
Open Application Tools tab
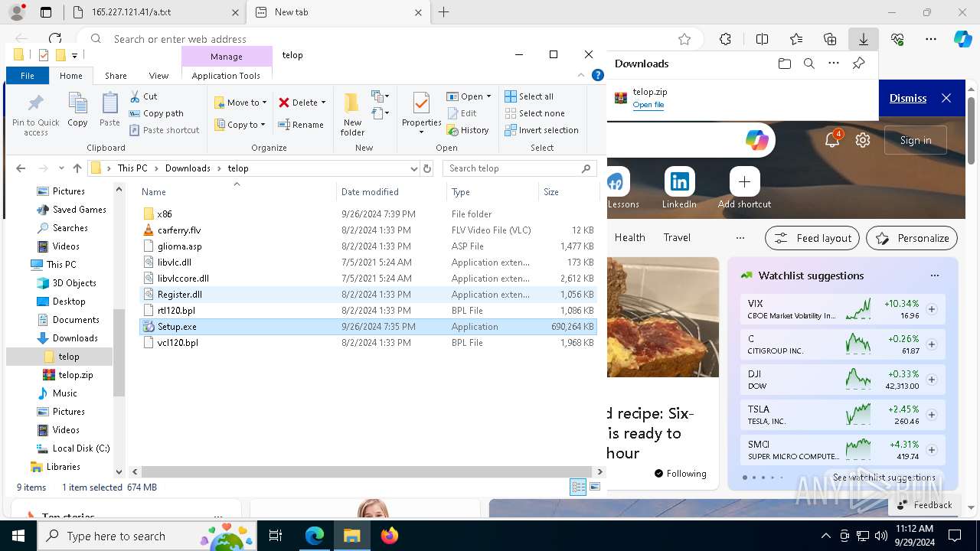coord(226,76)
